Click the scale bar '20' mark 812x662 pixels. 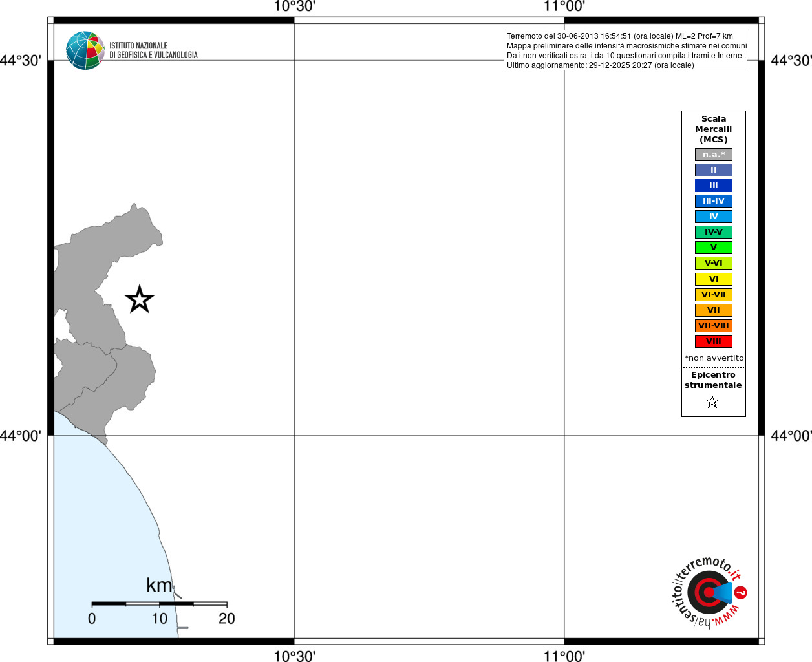[x=227, y=619]
